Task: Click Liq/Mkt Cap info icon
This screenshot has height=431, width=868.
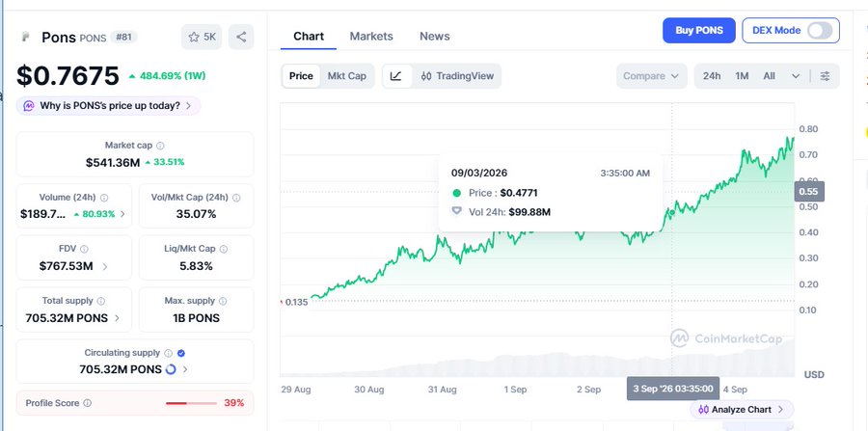Action: click(224, 250)
